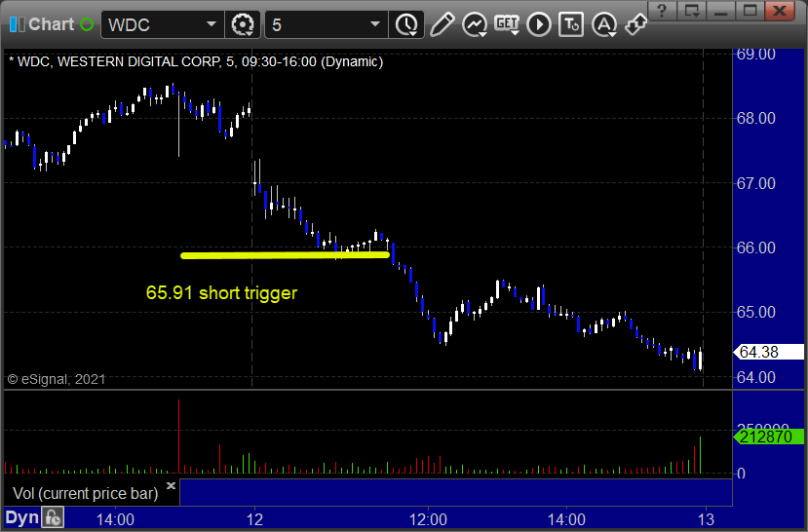Click the pin window icon

click(635, 24)
